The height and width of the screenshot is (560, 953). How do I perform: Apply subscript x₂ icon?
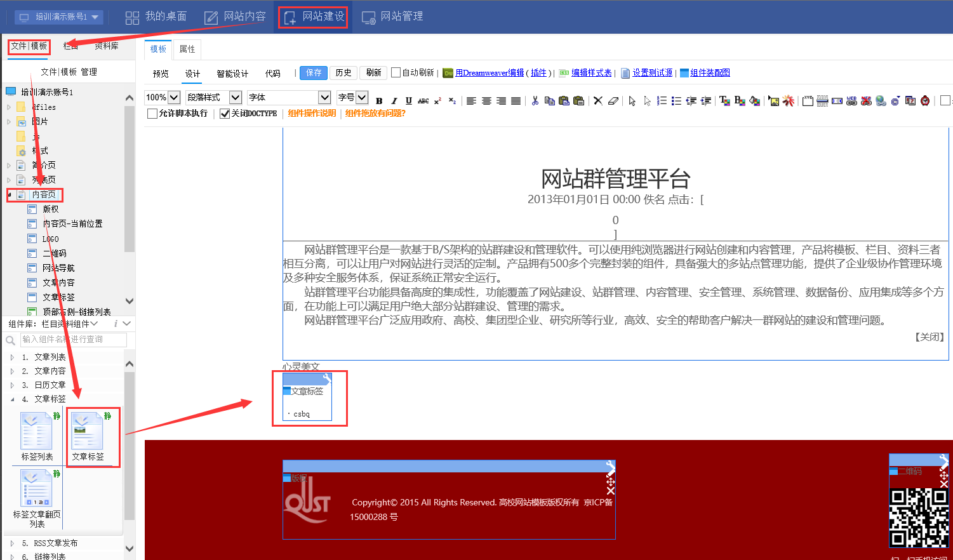pyautogui.click(x=452, y=100)
